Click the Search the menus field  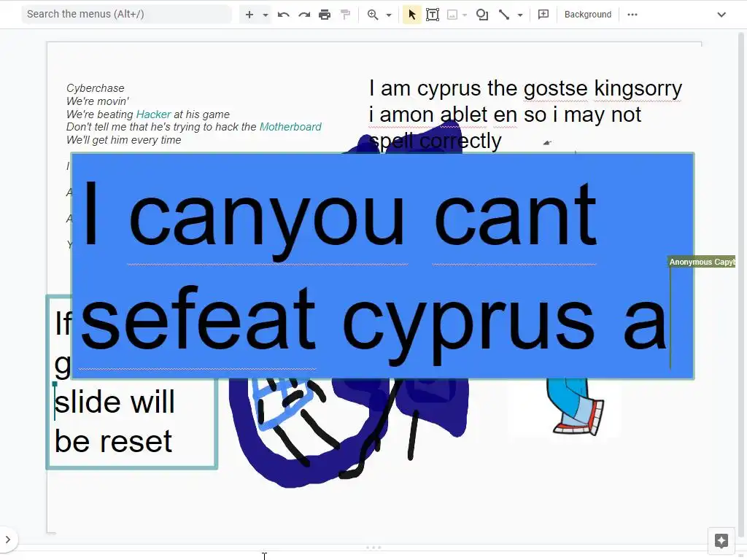(x=126, y=15)
